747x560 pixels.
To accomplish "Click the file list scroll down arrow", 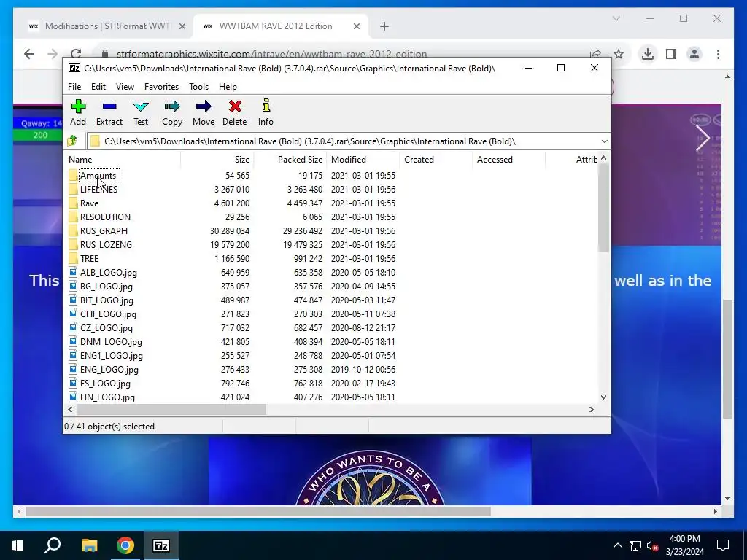I will click(x=603, y=397).
